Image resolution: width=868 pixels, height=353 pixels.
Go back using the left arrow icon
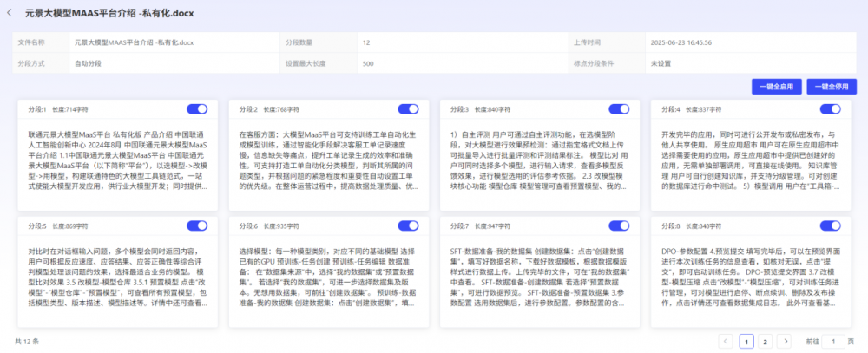point(9,13)
